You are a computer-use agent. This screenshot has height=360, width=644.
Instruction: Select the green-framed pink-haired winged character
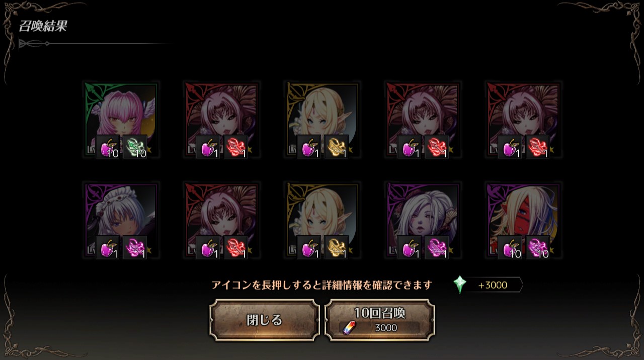121,120
